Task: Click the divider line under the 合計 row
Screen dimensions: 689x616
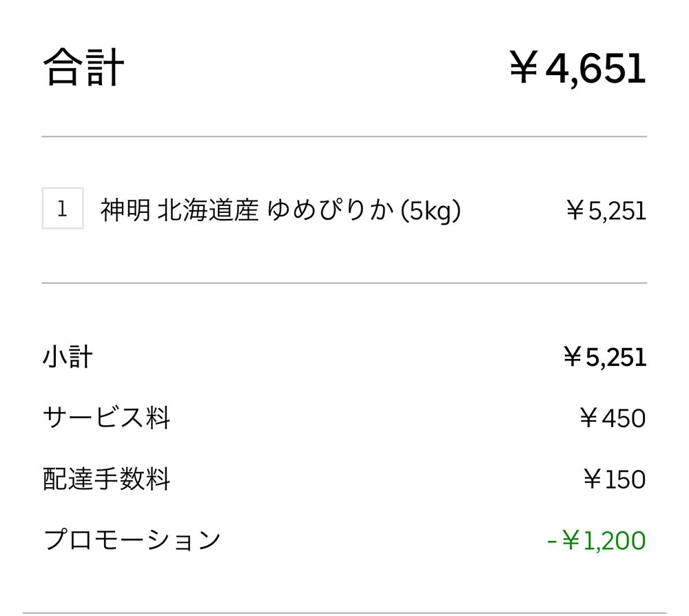Action: click(x=344, y=136)
